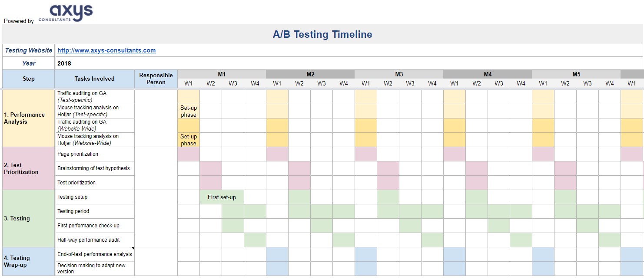Select the M3 month header
Screen dimensions: 644x279
[x=399, y=74]
